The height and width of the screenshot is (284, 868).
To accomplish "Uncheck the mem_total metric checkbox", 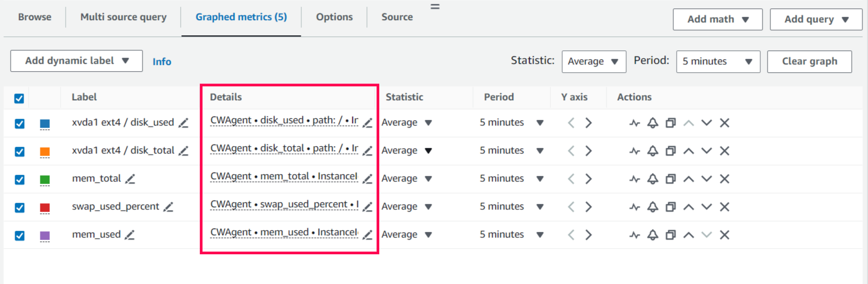I will [19, 180].
